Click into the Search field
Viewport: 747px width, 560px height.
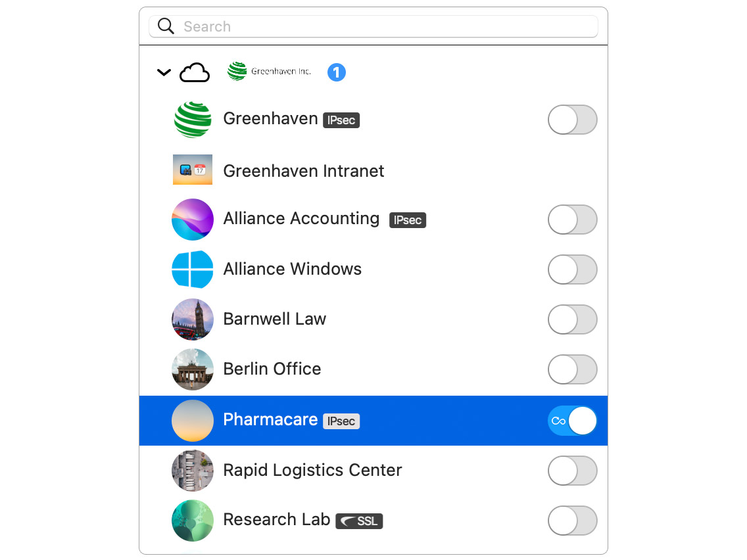pyautogui.click(x=373, y=26)
